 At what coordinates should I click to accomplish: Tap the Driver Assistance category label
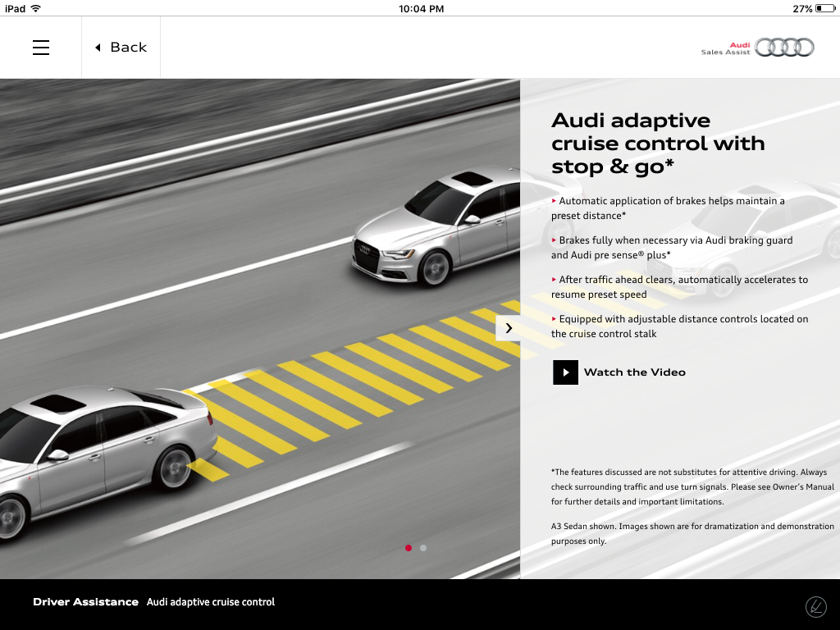[x=85, y=601]
